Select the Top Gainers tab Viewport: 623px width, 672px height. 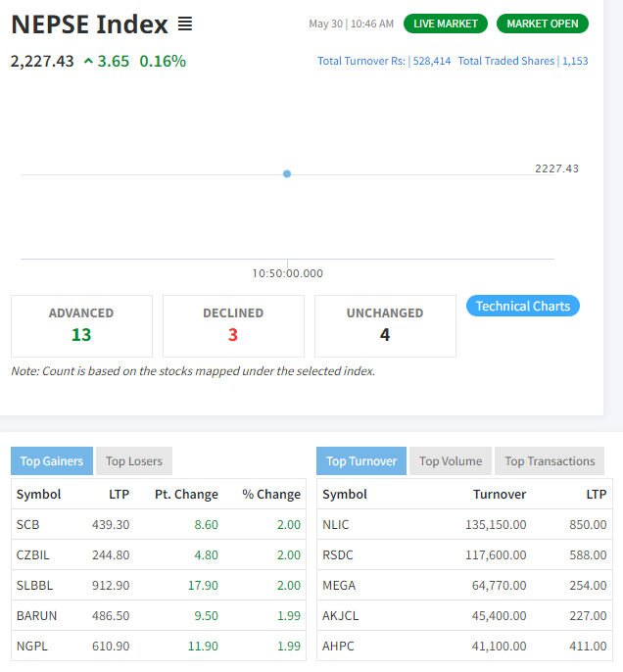pyautogui.click(x=52, y=461)
